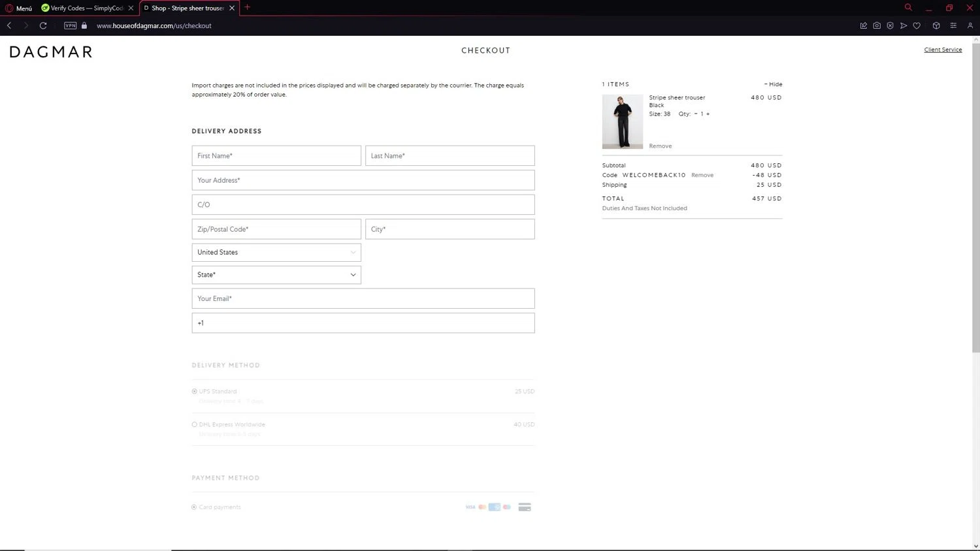Screen dimensions: 980x551
Task: Close the Shop - Stripe sheer trouser tab
Action: coord(232,8)
